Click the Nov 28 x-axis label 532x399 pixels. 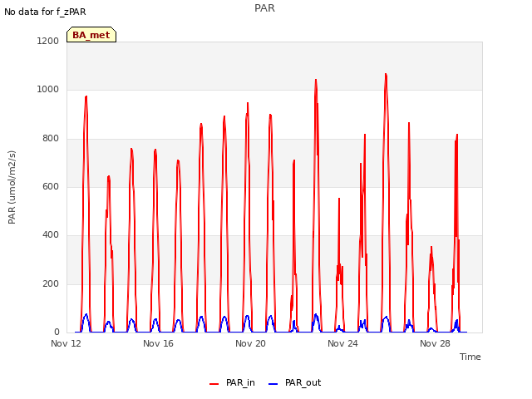click(435, 343)
